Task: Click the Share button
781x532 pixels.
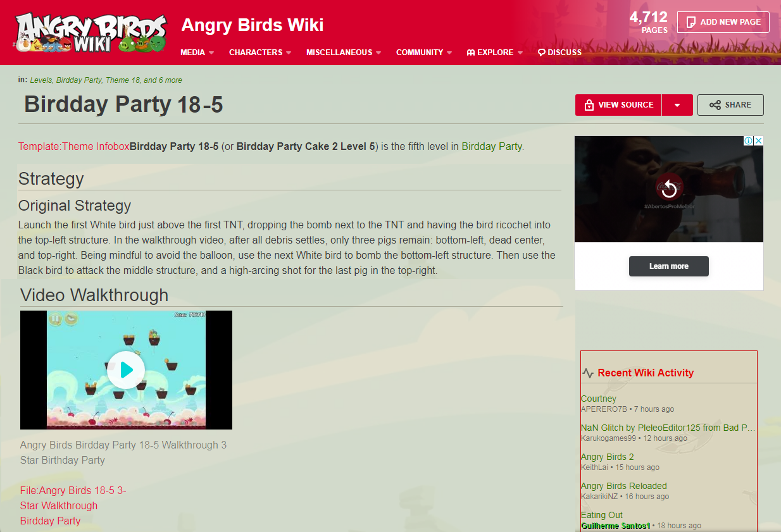Action: [730, 105]
